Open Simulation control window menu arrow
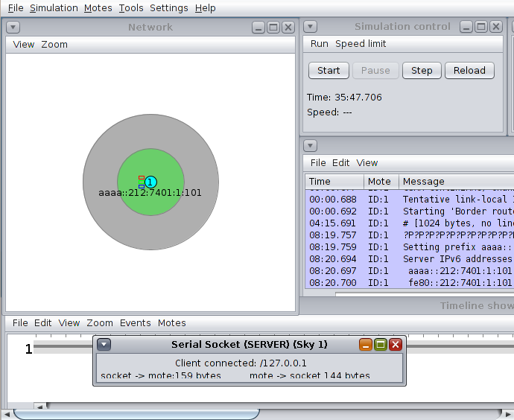Image resolution: width=514 pixels, height=420 pixels. (x=310, y=27)
